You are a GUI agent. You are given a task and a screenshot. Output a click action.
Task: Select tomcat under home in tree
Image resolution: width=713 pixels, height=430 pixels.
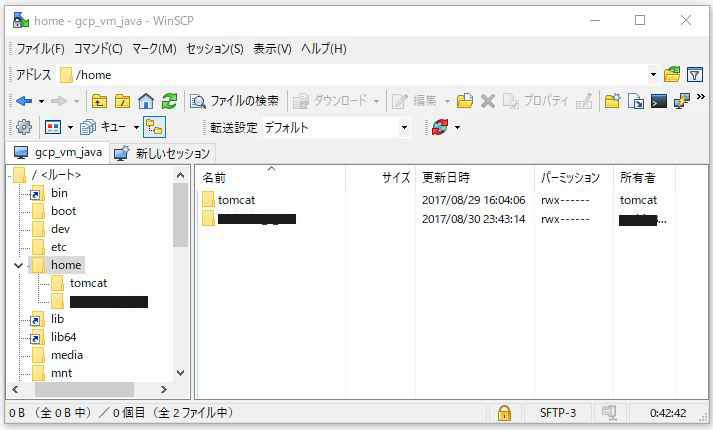(x=88, y=283)
